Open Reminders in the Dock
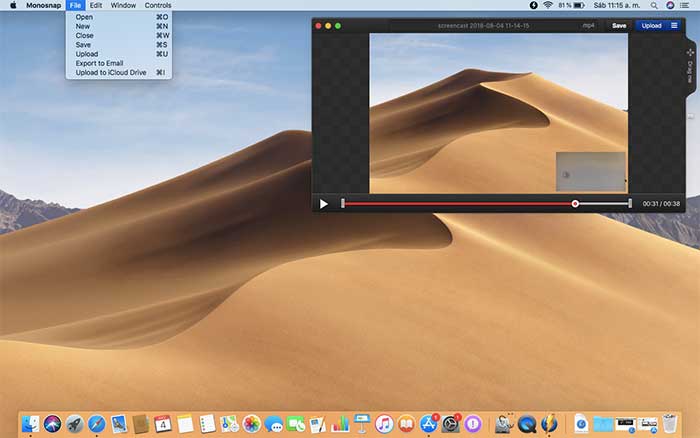 click(x=207, y=424)
